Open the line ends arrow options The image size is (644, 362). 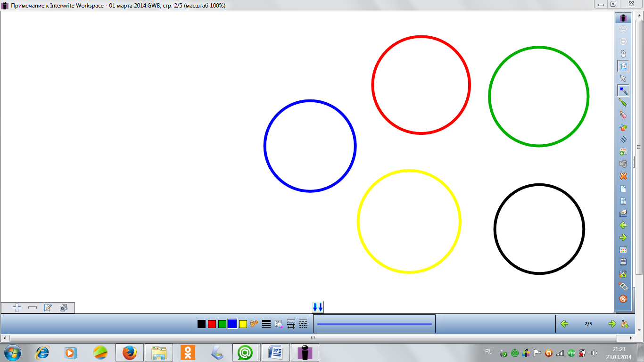point(291,324)
